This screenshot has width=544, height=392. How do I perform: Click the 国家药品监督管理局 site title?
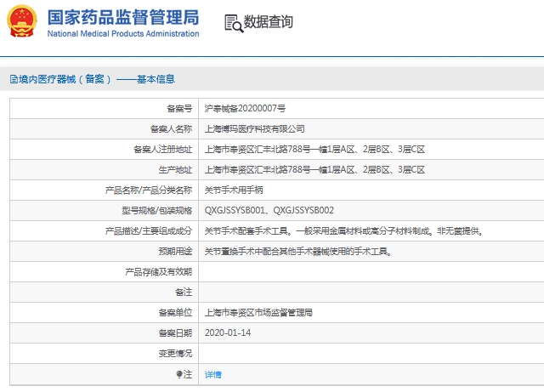pos(123,17)
